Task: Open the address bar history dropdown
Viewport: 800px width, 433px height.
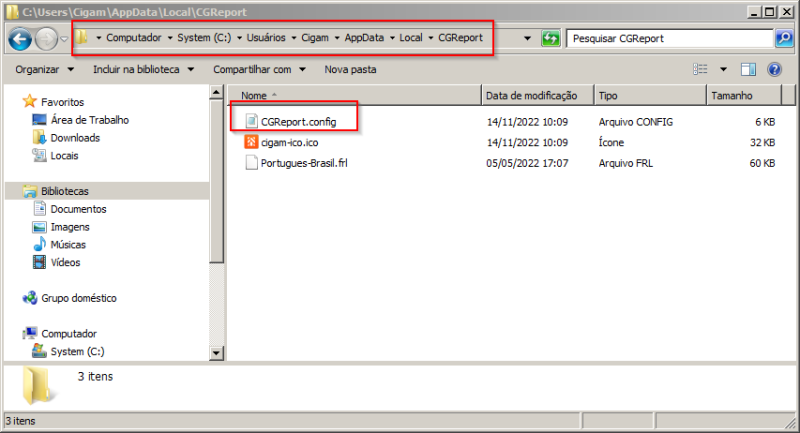Action: 528,38
